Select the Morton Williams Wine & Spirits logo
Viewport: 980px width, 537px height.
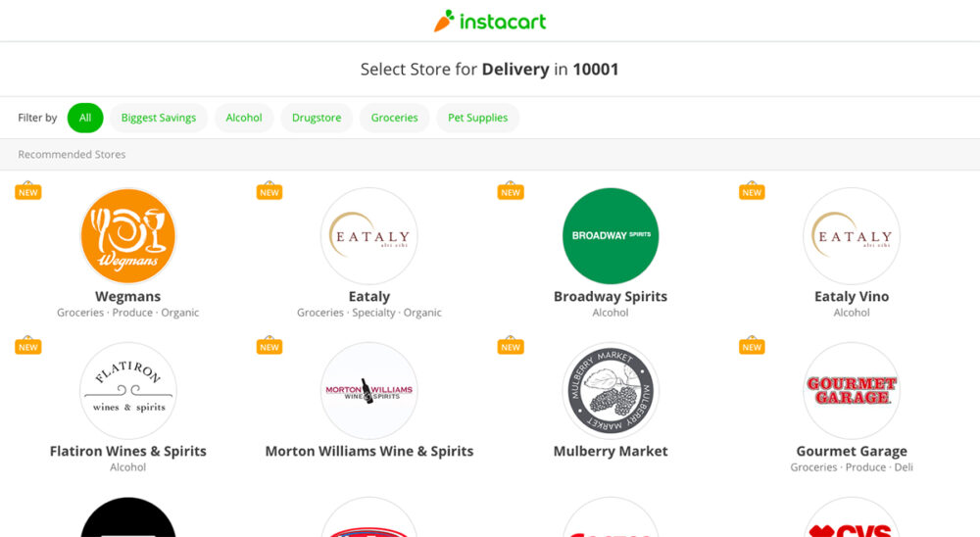click(368, 390)
